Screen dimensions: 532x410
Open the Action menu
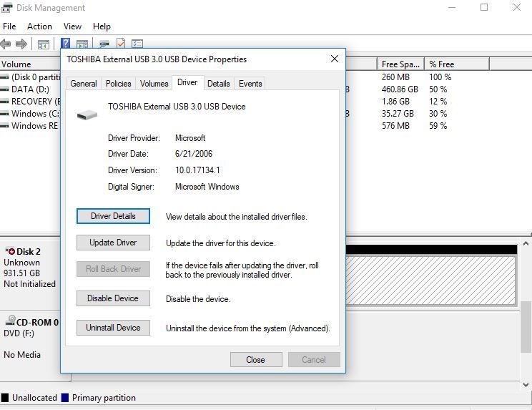tap(40, 26)
